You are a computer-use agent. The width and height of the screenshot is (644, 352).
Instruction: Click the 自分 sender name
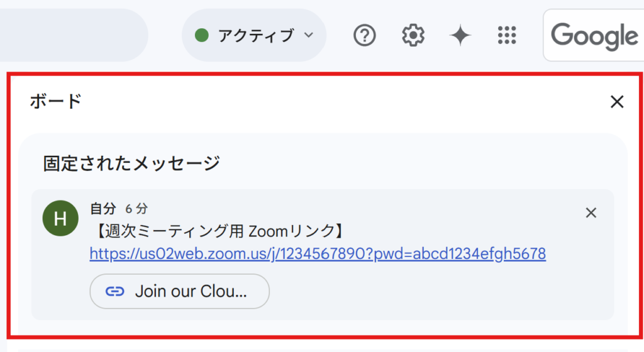(x=103, y=209)
